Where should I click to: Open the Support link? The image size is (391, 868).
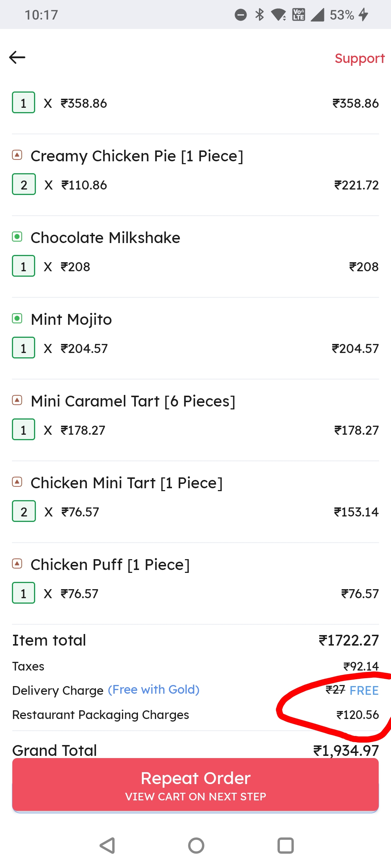[x=359, y=59]
